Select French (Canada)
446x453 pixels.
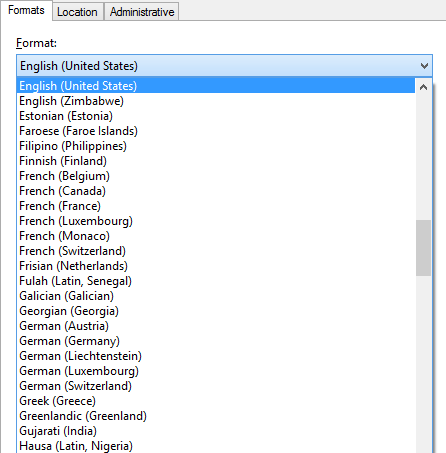pyautogui.click(x=216, y=191)
